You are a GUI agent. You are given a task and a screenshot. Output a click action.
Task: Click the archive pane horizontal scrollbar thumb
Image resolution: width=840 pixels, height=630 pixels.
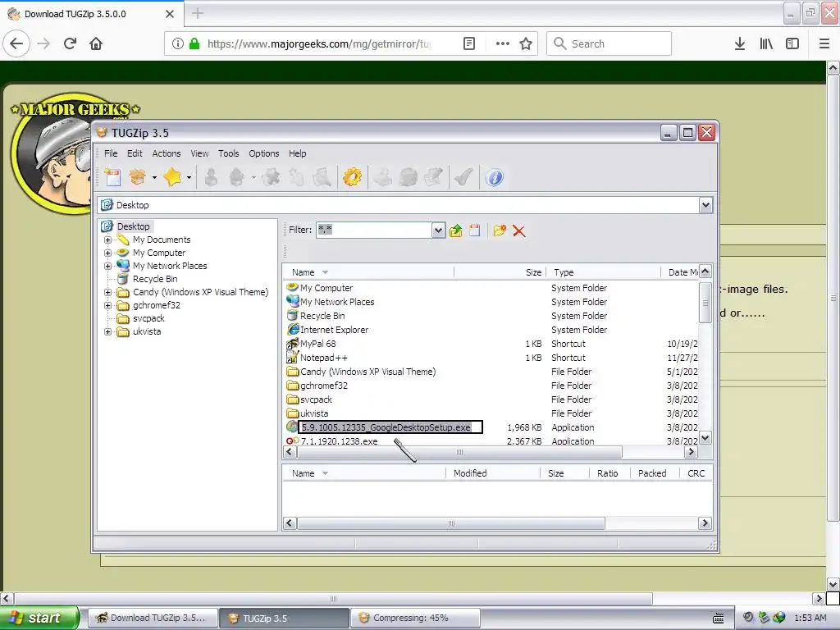[451, 523]
